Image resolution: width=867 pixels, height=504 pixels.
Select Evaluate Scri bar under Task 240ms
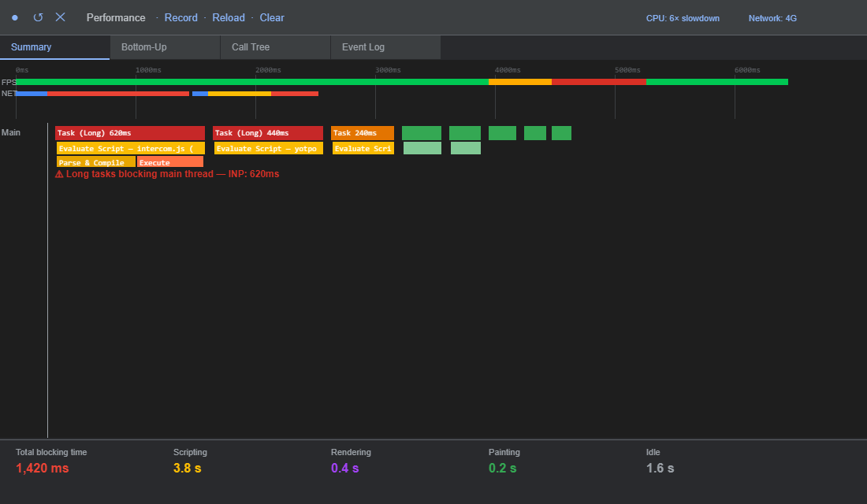coord(363,148)
